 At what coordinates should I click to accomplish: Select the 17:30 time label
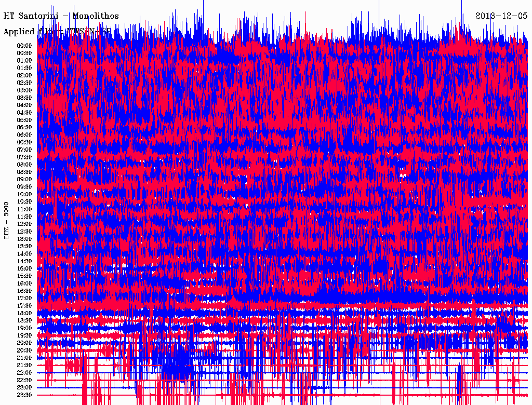click(x=24, y=306)
